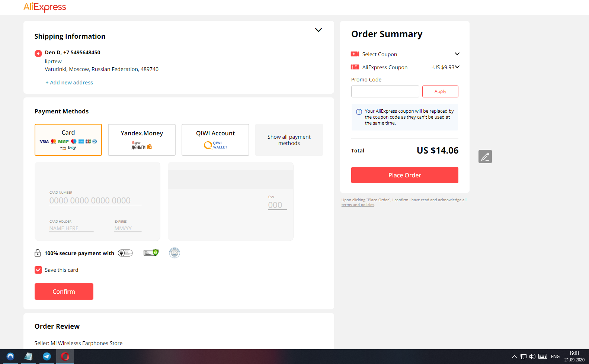Viewport: 589px width, 364px height.
Task: Expand the AliExpress Coupon dropdown arrow
Action: (x=457, y=67)
